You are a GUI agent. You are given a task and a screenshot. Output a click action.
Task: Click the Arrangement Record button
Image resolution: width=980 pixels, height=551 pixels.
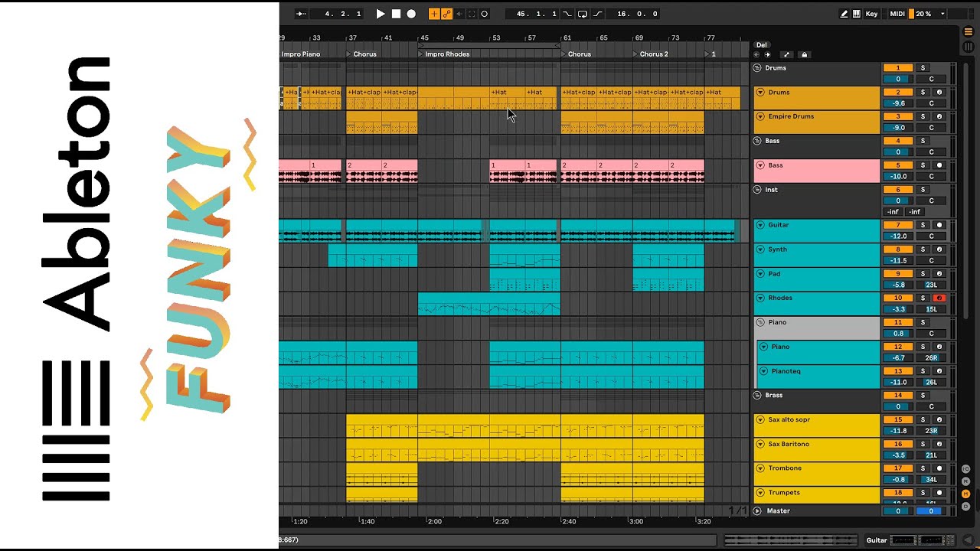point(411,14)
